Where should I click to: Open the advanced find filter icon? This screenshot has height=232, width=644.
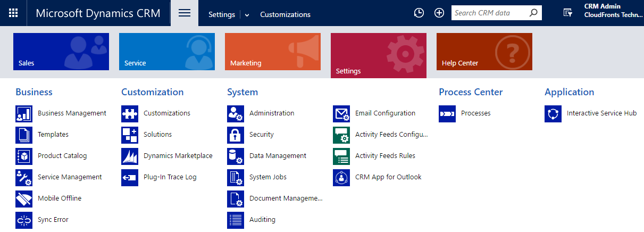(x=568, y=13)
